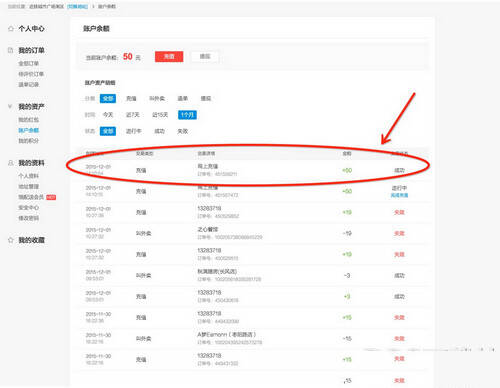Select the 1个月 time filter
The image size is (500, 388).
(187, 115)
